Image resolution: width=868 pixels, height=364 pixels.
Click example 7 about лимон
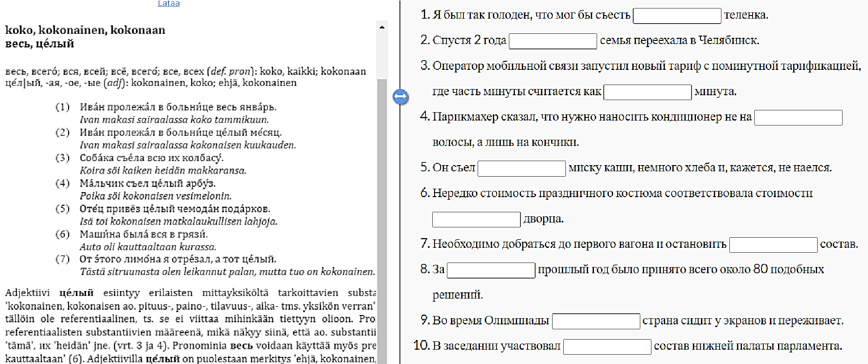click(178, 259)
